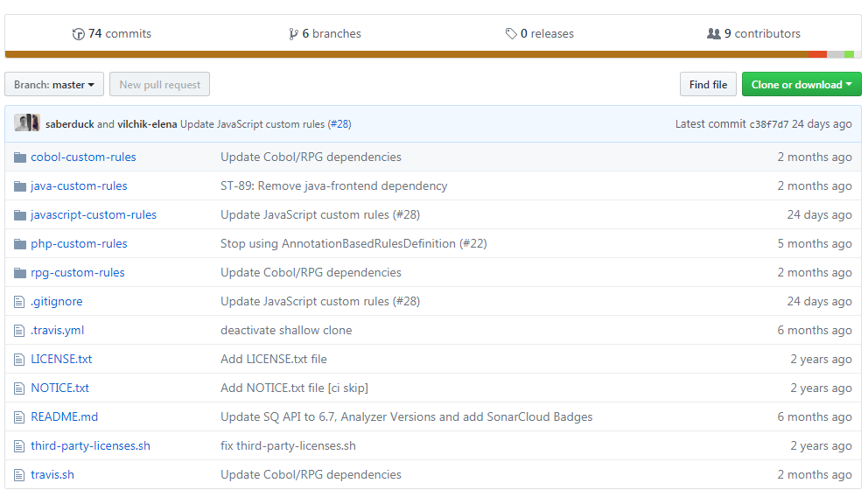The width and height of the screenshot is (868, 497).
Task: Click '6 months ago' in README.md row
Action: click(815, 416)
